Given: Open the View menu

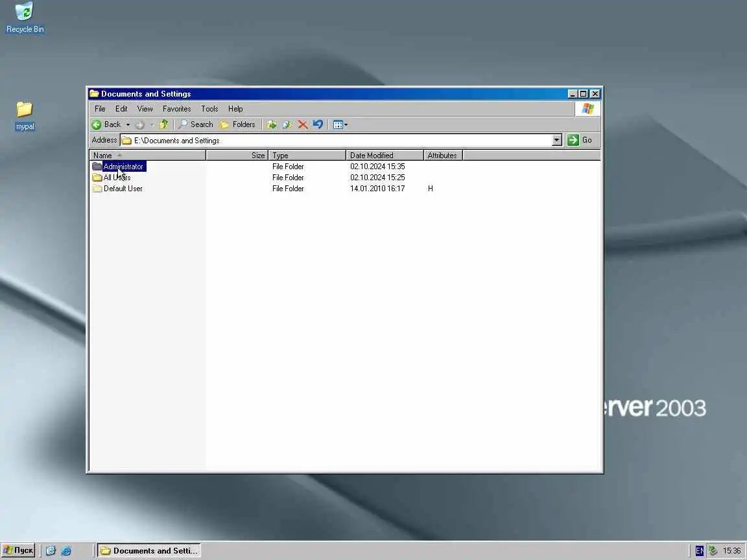Looking at the screenshot, I should click(145, 109).
